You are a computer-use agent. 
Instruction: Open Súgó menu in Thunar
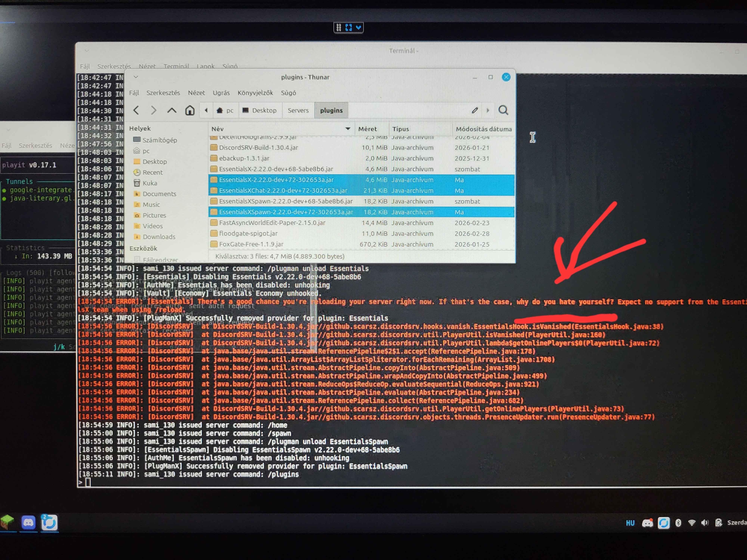(288, 93)
